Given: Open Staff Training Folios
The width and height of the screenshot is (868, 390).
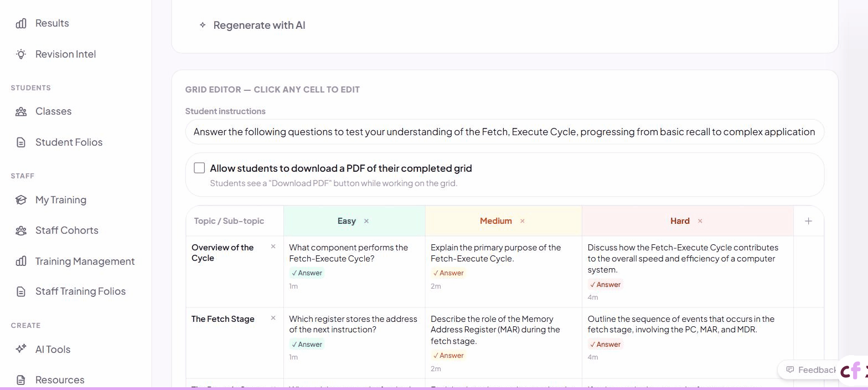Looking at the screenshot, I should [x=80, y=291].
